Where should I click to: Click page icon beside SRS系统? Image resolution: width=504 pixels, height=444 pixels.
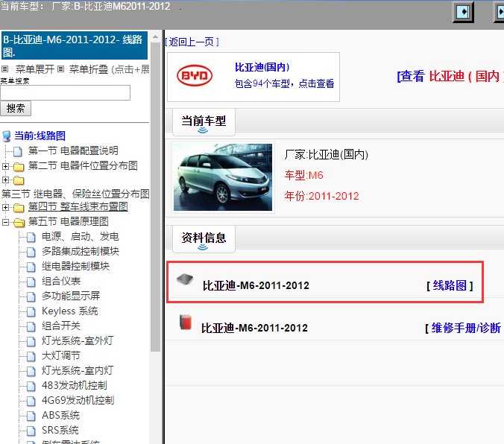pyautogui.click(x=31, y=431)
